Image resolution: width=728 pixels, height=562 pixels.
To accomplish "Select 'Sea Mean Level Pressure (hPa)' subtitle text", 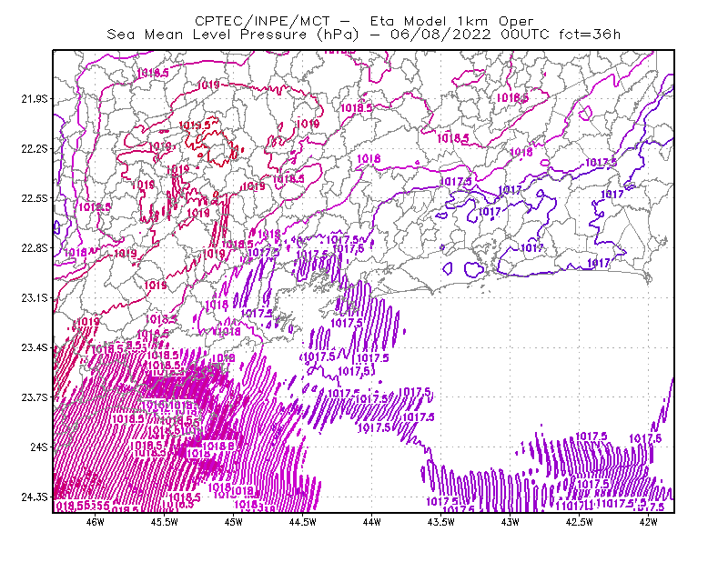I will [233, 35].
